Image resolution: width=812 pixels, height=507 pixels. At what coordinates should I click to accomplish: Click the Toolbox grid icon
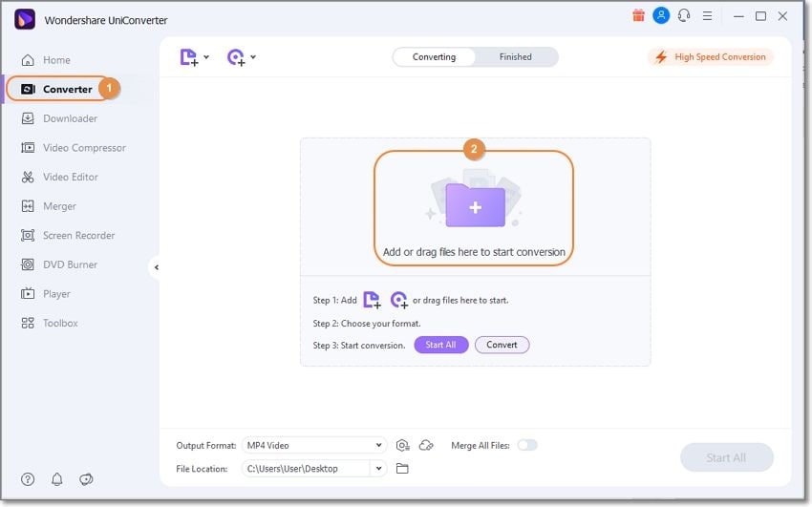coord(28,324)
